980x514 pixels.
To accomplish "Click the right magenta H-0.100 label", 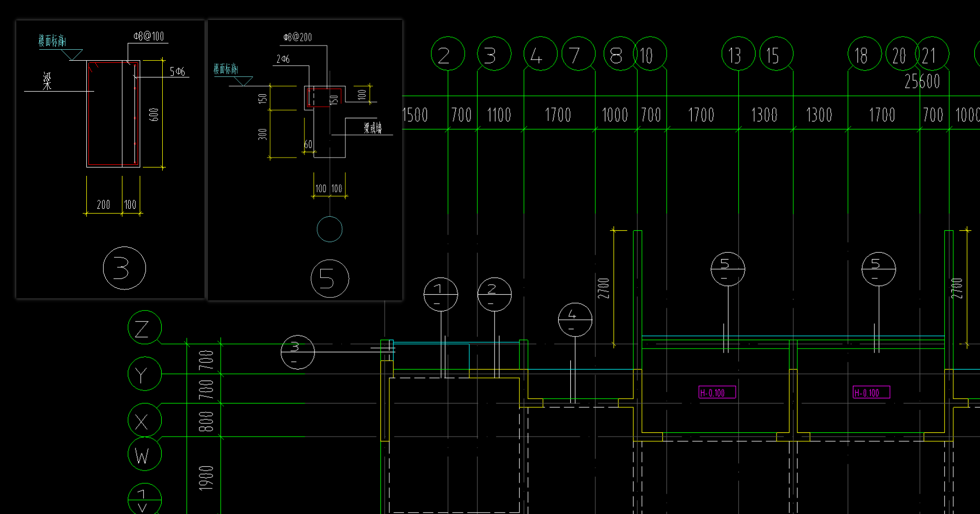I will point(871,392).
